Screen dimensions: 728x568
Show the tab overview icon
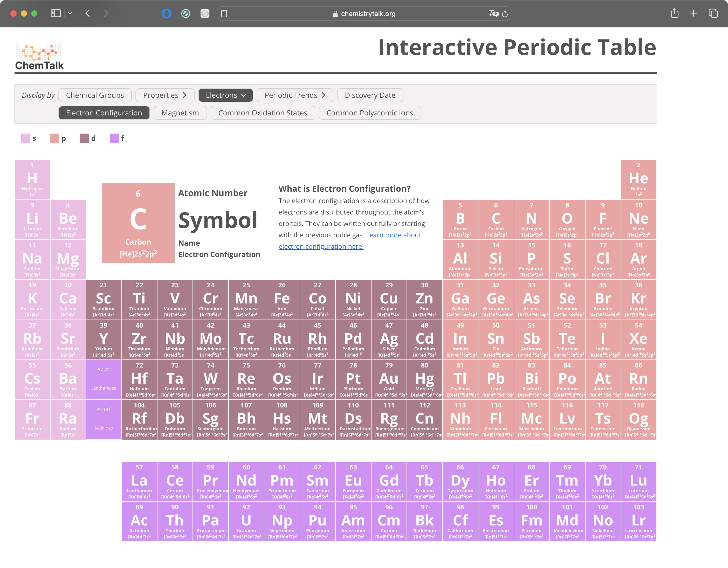[x=713, y=13]
